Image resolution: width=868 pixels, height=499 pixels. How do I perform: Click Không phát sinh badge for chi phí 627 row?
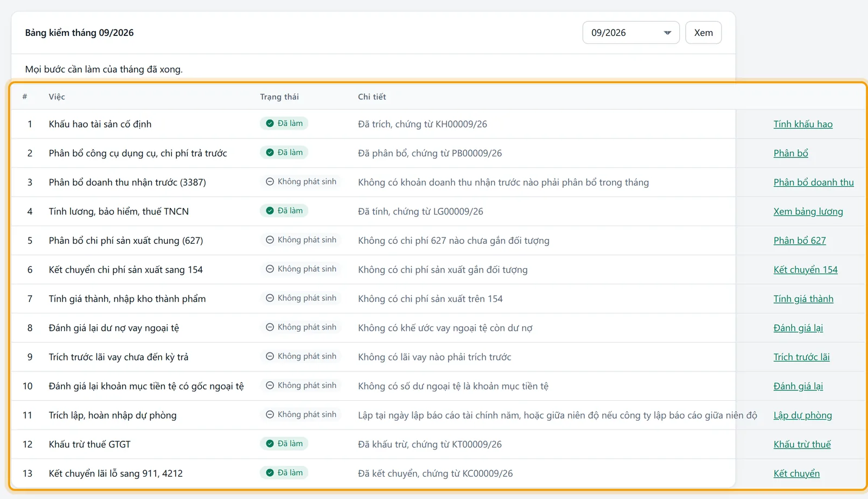pos(301,240)
